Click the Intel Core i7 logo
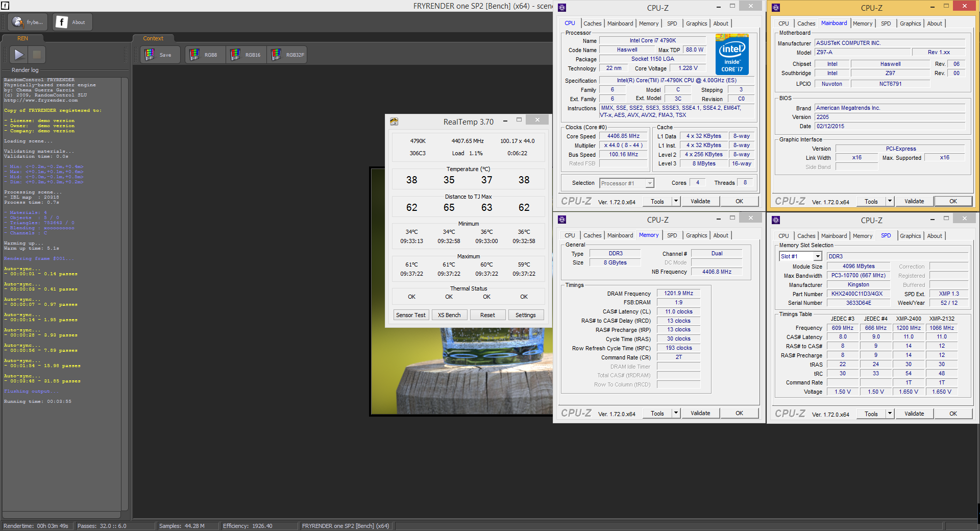980x531 pixels. pos(732,54)
